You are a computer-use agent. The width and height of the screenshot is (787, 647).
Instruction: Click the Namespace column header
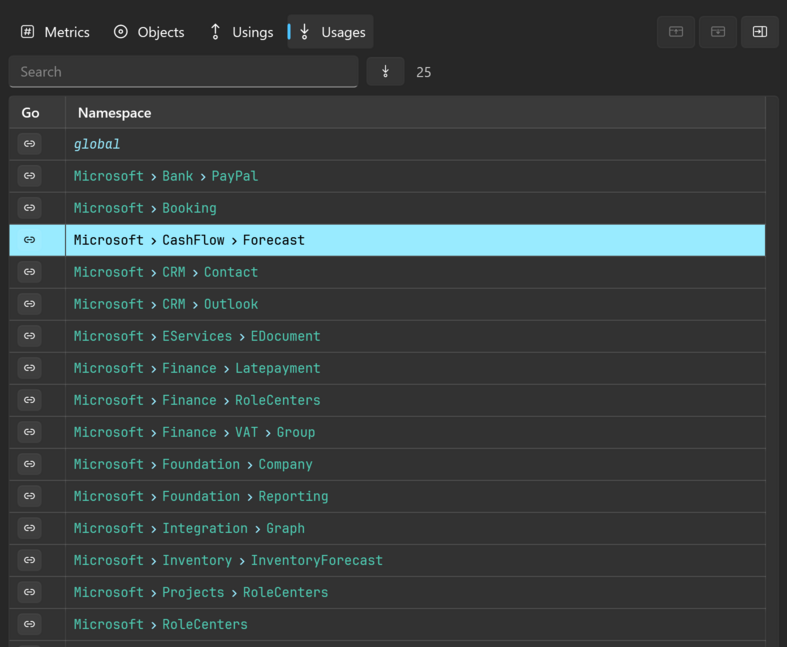pos(416,113)
